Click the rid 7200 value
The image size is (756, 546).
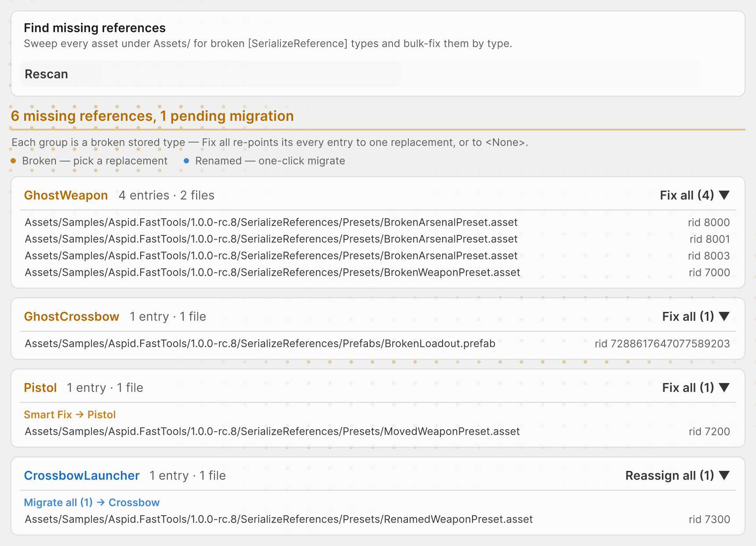pos(709,431)
